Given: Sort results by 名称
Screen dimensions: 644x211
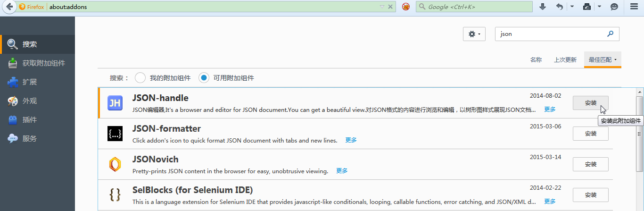Looking at the screenshot, I should pos(536,59).
